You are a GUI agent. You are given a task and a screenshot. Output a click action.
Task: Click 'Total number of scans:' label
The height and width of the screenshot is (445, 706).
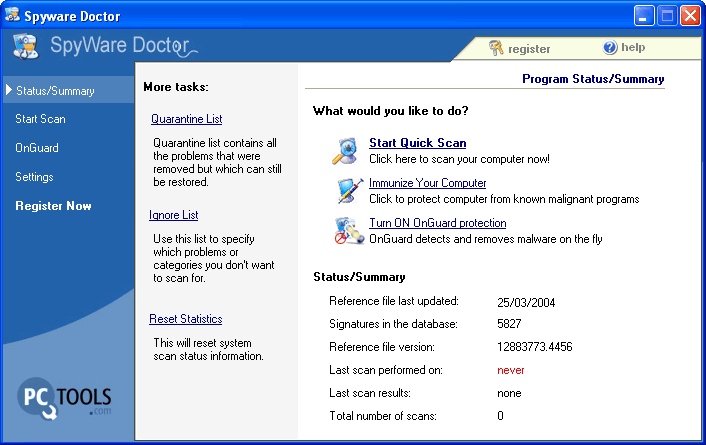[383, 416]
